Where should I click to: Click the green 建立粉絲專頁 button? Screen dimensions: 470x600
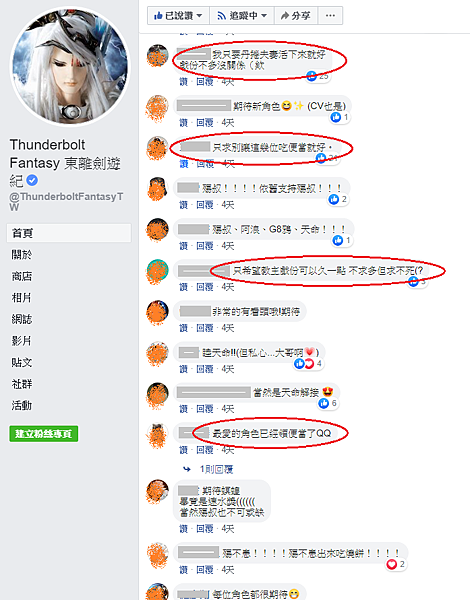pos(44,434)
